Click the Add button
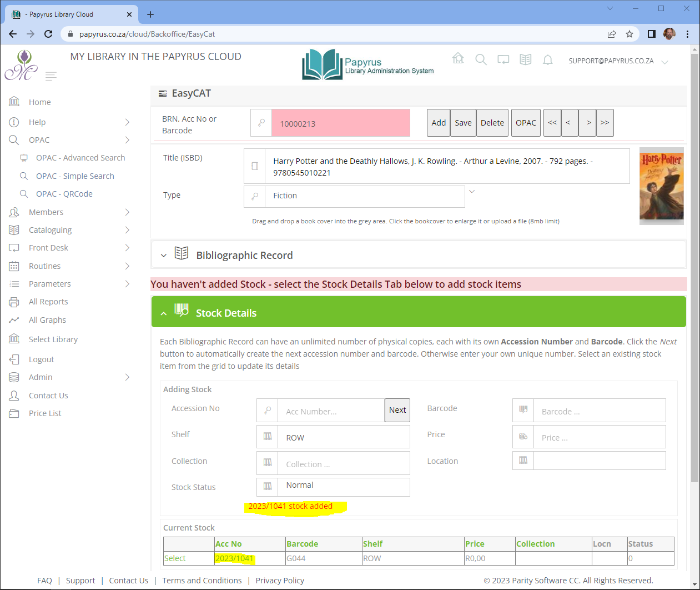 pyautogui.click(x=439, y=123)
